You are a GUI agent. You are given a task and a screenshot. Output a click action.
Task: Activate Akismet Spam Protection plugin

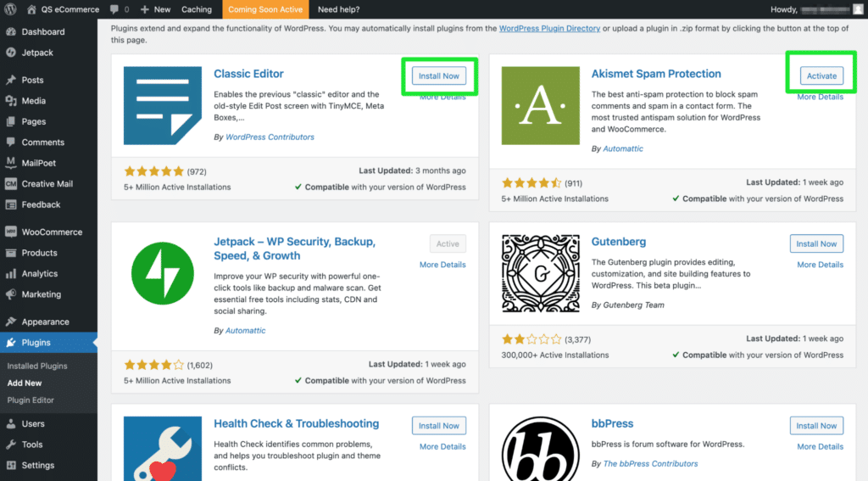821,76
